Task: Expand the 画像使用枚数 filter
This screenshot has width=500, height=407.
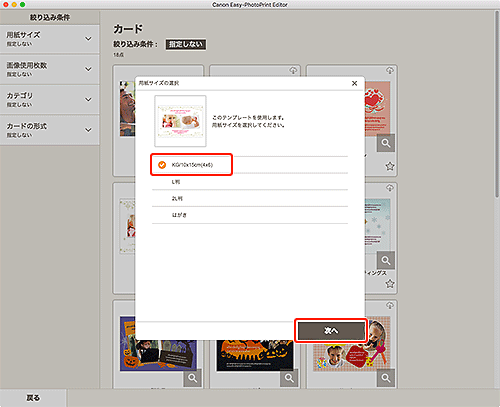Action: [x=50, y=69]
